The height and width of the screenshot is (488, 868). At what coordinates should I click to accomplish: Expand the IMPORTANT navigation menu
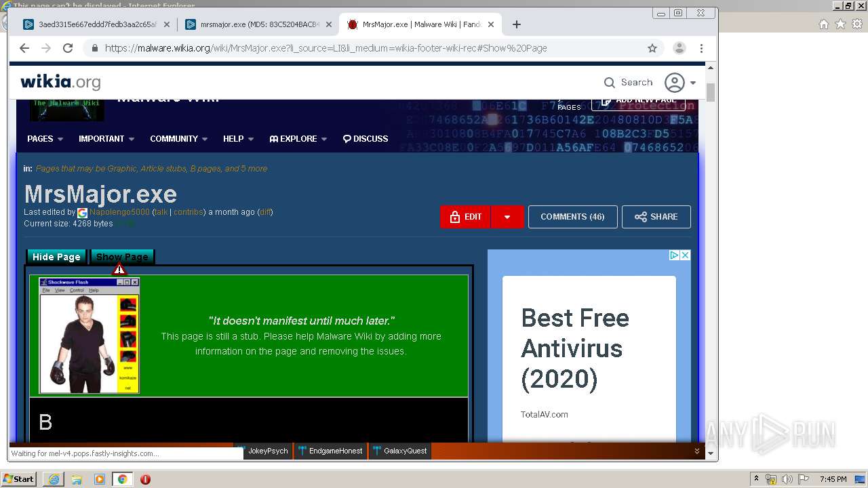tap(106, 138)
